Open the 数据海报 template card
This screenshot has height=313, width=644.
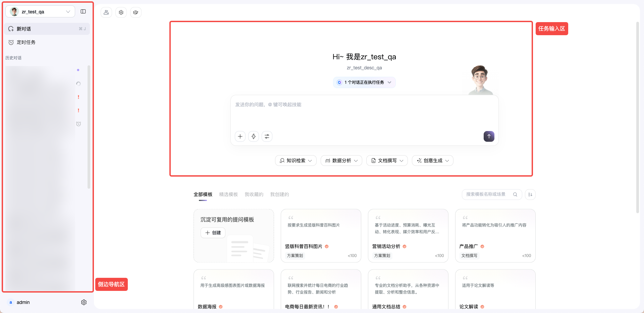click(x=234, y=290)
